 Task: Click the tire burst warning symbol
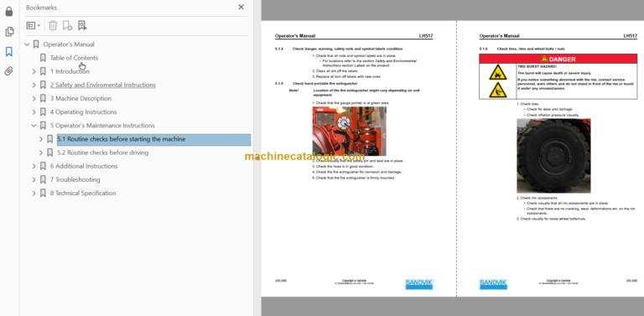[498, 73]
